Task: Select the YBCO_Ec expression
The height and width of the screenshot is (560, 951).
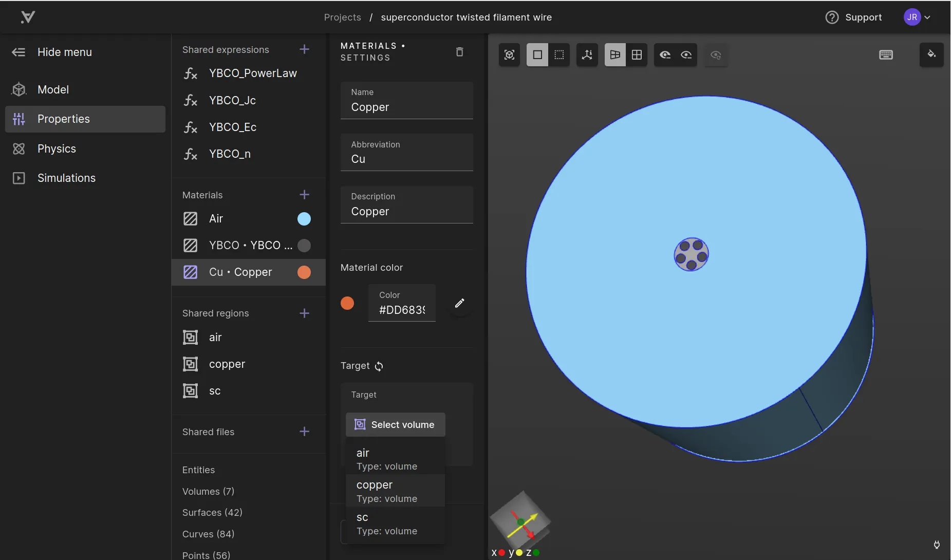Action: click(x=249, y=127)
